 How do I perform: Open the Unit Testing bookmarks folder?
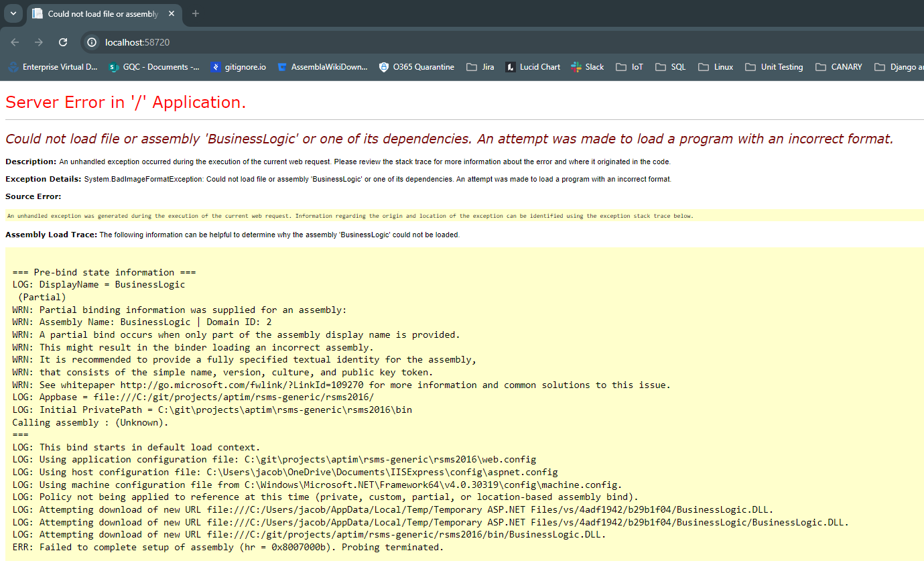pyautogui.click(x=774, y=67)
